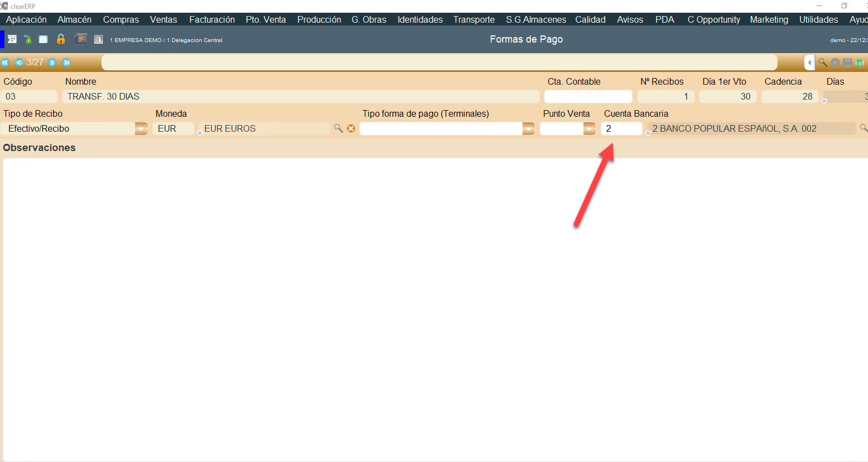Open the Facturación menu

212,19
